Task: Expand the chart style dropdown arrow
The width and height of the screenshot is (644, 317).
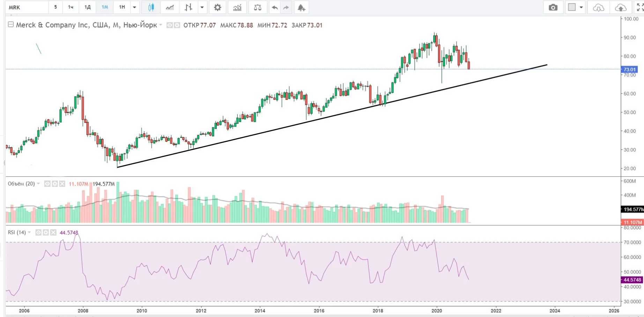Action: coord(202,7)
